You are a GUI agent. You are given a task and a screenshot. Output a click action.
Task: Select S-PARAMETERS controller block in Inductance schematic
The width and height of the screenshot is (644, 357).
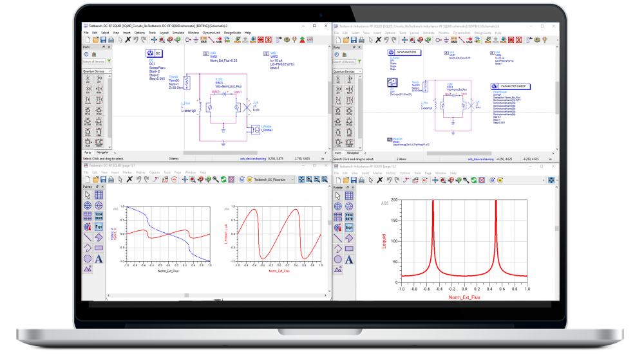[404, 52]
